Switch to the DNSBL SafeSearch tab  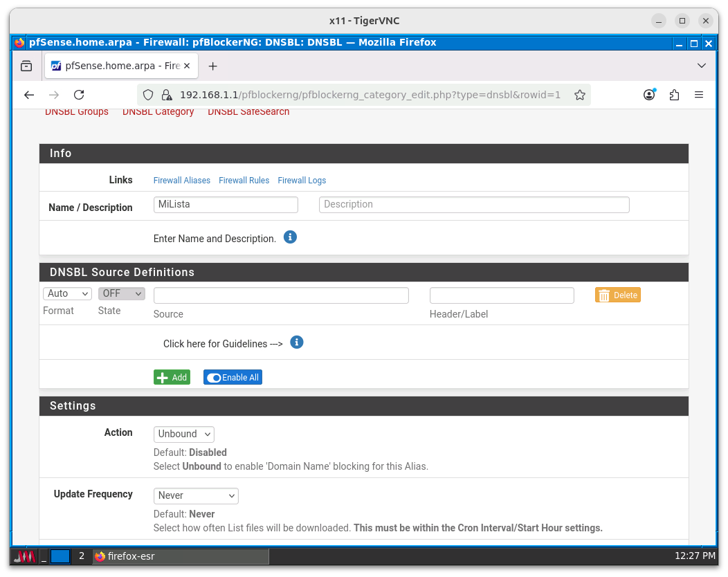pos(248,112)
